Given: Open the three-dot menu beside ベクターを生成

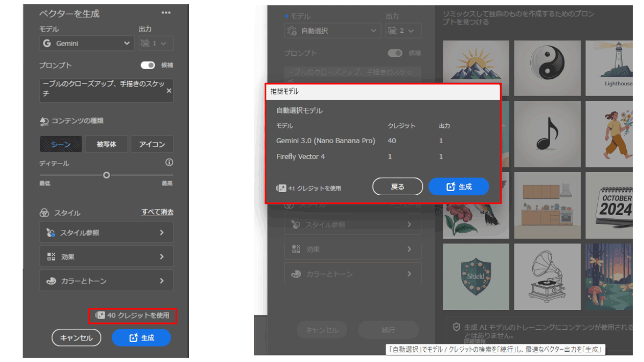Looking at the screenshot, I should pos(166,13).
